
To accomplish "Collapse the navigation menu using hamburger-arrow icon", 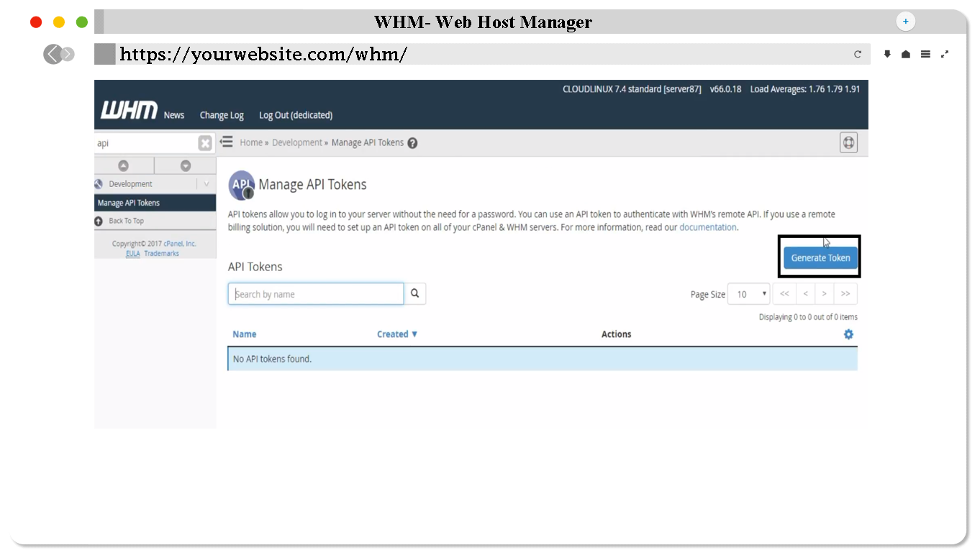I will (227, 142).
